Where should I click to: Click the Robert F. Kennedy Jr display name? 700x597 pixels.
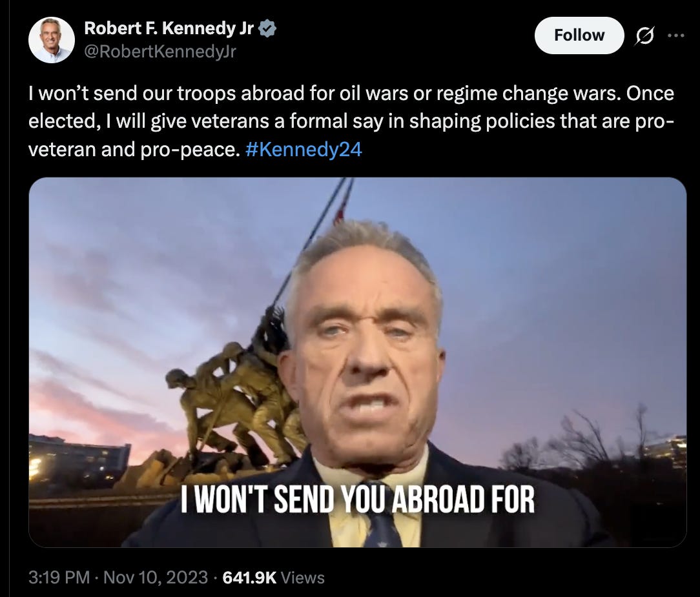[169, 28]
